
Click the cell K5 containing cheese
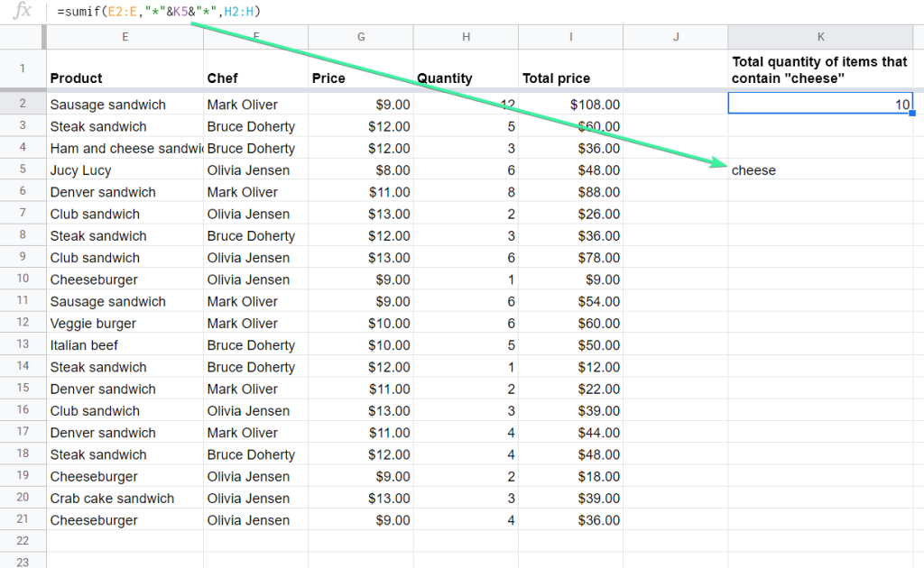[820, 169]
